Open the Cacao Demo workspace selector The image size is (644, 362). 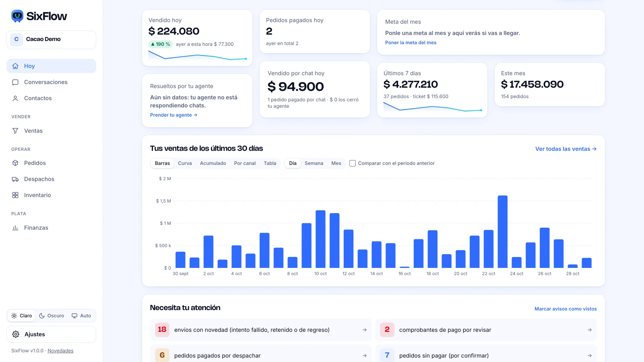[52, 40]
